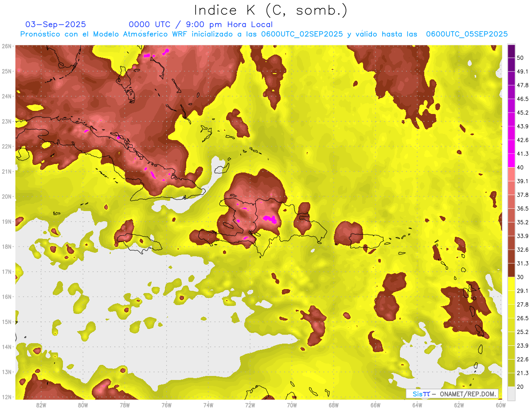This screenshot has height=411, width=532.
Task: Click the legend value 35.2
Action: [x=523, y=222]
